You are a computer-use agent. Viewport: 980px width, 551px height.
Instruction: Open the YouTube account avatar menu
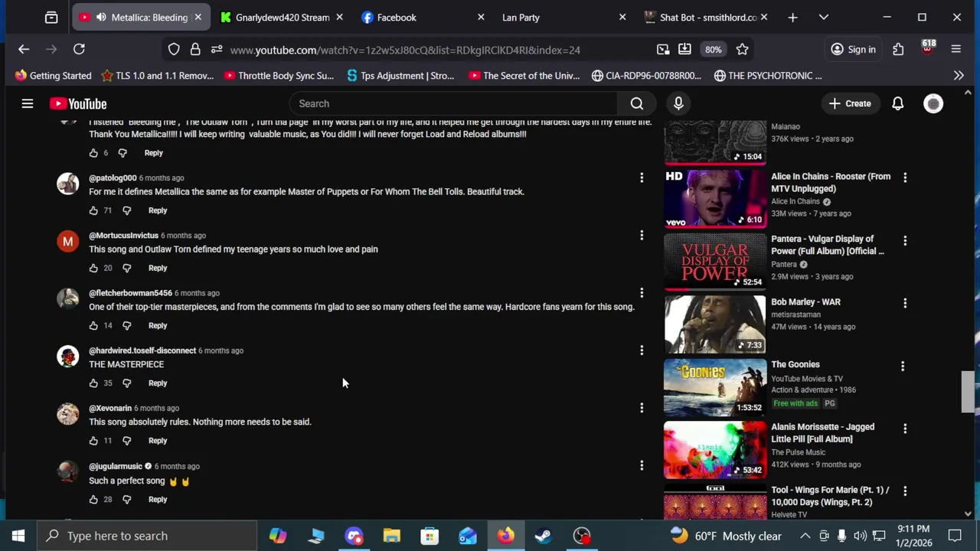(933, 103)
